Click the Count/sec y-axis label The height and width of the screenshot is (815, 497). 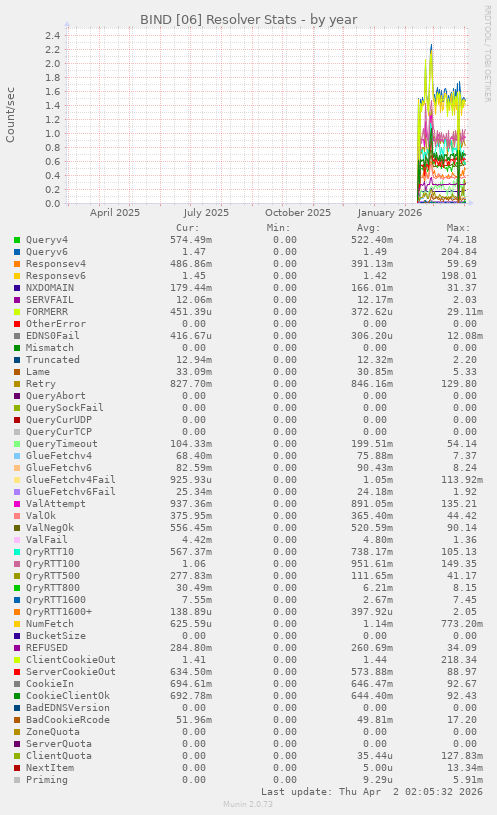click(10, 115)
